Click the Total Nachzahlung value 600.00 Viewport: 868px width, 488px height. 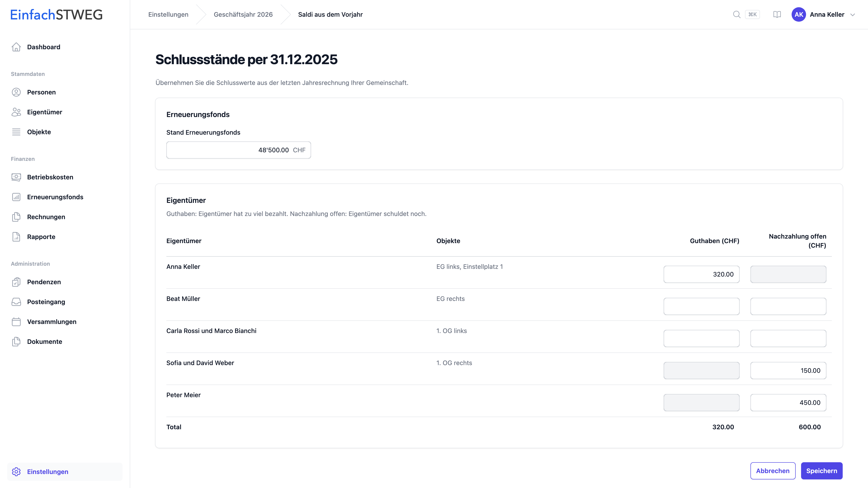click(x=809, y=427)
